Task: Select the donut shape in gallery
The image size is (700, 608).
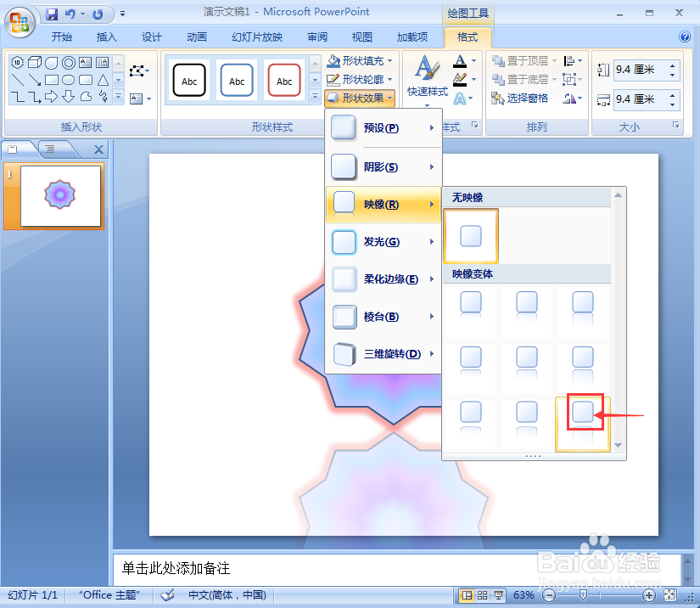Action: 69,63
